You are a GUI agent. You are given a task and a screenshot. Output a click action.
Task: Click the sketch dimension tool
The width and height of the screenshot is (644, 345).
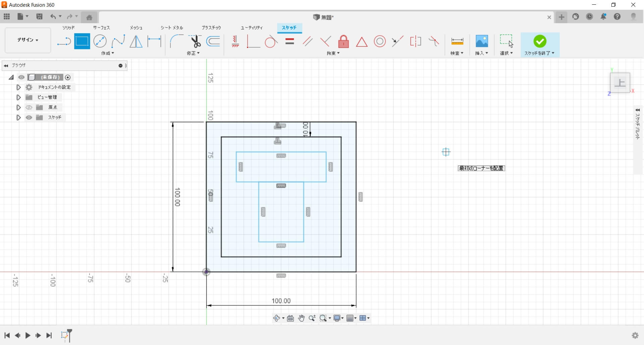coord(154,42)
